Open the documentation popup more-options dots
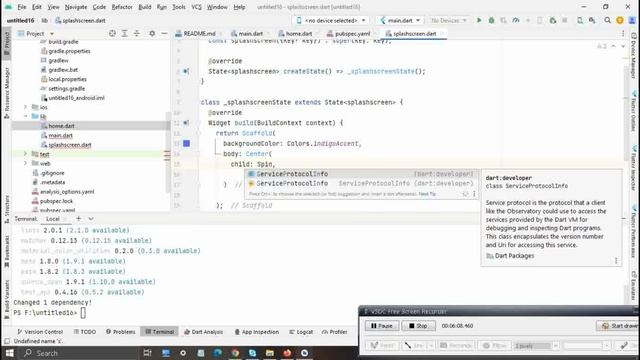 [x=616, y=260]
